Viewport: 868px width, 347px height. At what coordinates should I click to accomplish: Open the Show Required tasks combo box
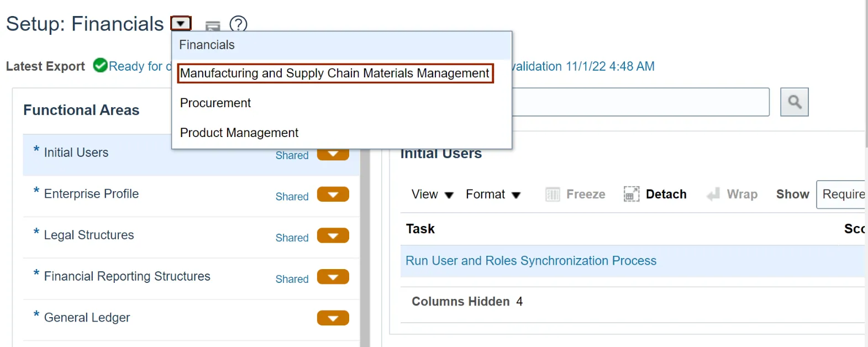(x=841, y=194)
